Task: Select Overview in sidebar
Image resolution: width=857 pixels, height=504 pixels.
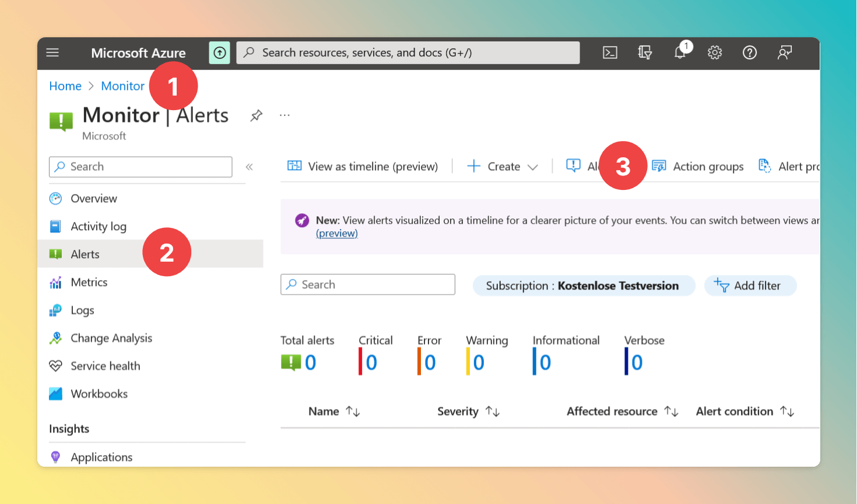Action: point(94,199)
